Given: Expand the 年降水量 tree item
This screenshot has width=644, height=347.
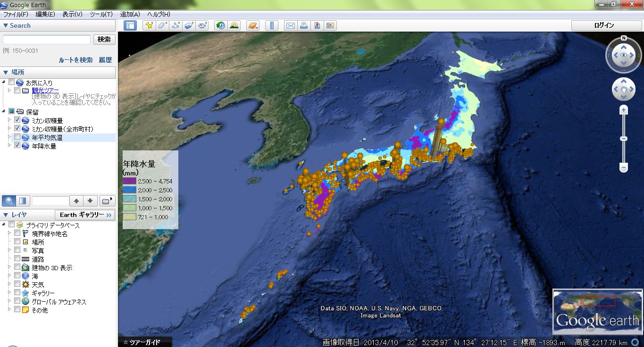Looking at the screenshot, I should click(x=9, y=145).
